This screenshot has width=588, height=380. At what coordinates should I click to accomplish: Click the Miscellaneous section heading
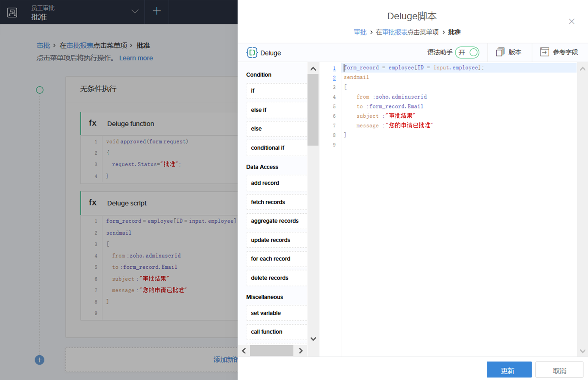pyautogui.click(x=264, y=297)
